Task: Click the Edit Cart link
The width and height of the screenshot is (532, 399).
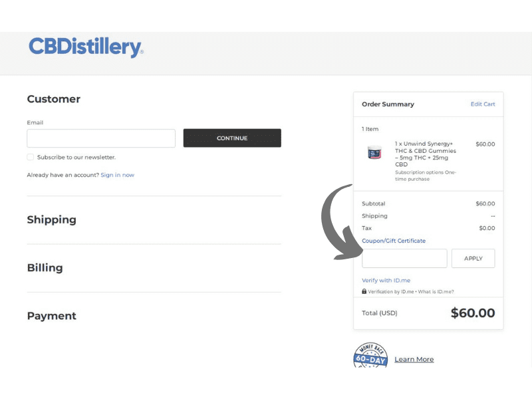Action: (483, 104)
